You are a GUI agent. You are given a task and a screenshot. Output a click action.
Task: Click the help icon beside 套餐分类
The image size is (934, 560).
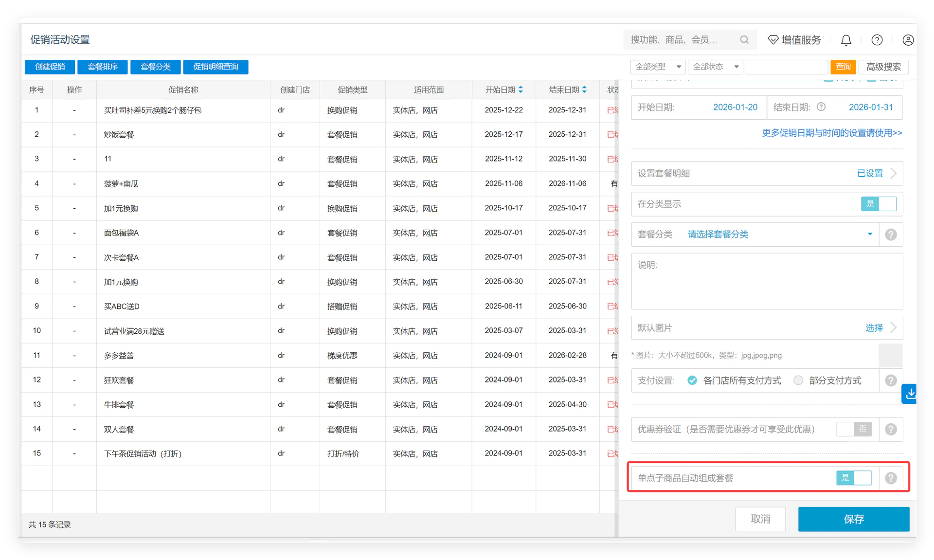point(891,235)
